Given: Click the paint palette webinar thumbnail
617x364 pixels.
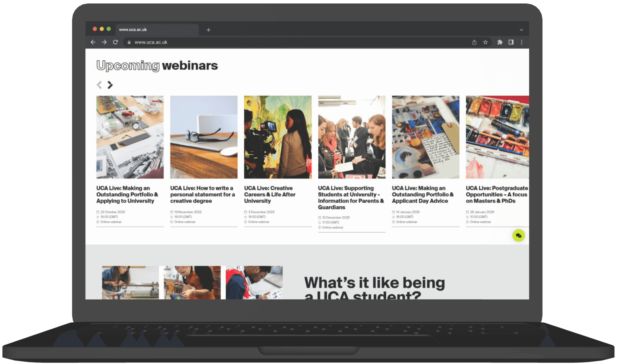Looking at the screenshot, I should coord(497,137).
